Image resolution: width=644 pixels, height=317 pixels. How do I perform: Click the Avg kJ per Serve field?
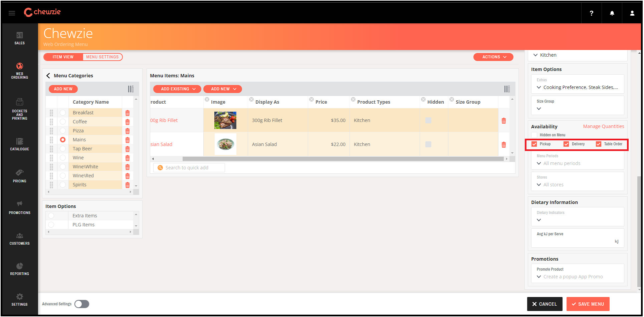pos(578,238)
